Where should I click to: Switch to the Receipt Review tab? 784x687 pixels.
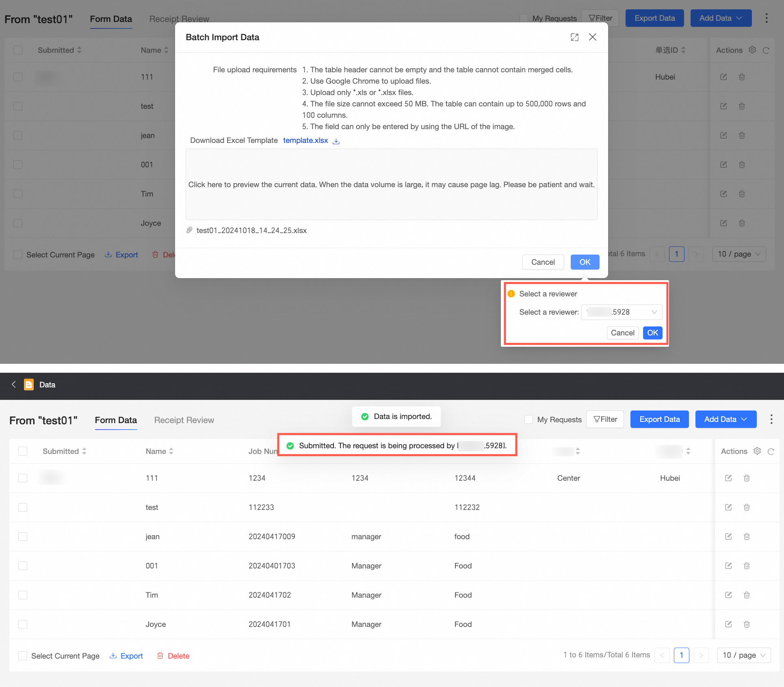(184, 420)
